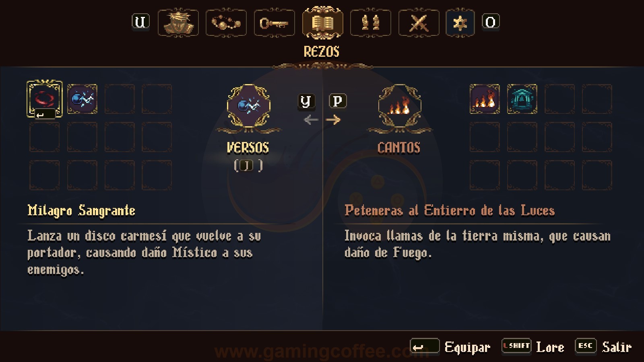Select the flames chant in the Cantos grid
644x362 pixels.
click(485, 99)
